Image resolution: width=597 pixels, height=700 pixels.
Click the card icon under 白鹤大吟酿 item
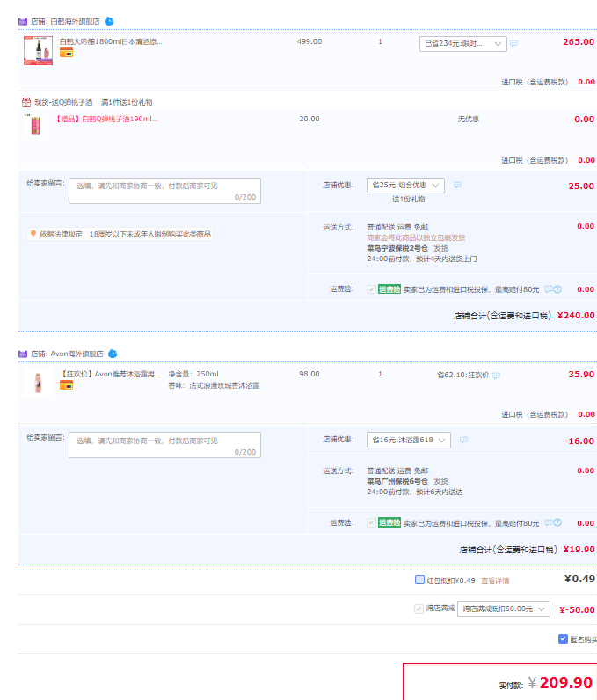point(66,53)
